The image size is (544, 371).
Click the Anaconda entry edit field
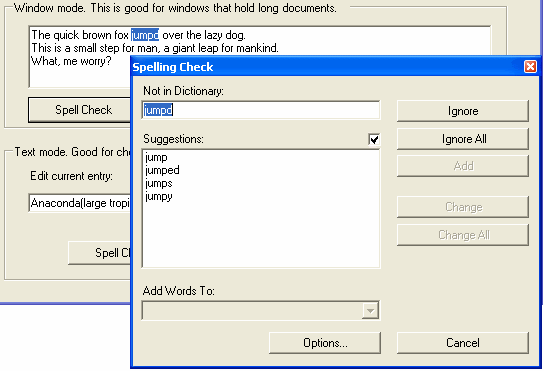80,203
